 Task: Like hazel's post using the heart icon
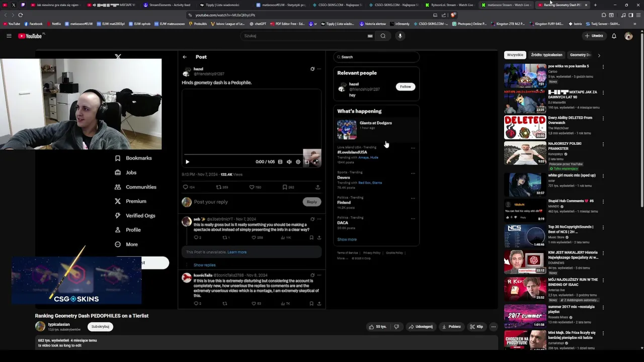click(252, 187)
